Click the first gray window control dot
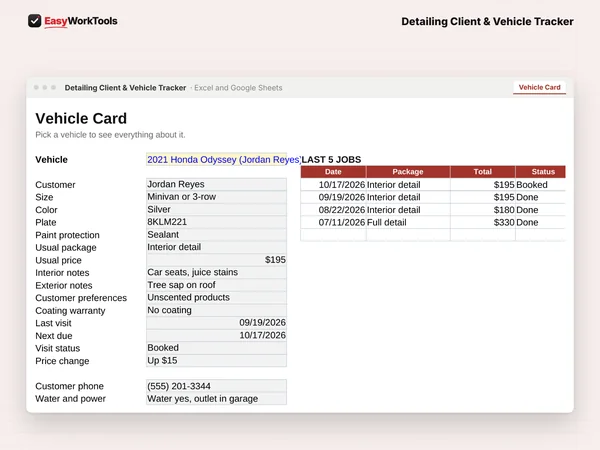 point(36,88)
